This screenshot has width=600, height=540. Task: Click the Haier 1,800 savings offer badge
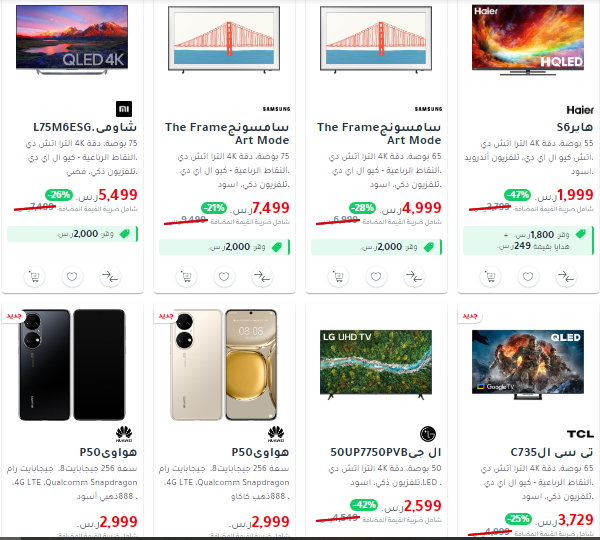coord(528,240)
